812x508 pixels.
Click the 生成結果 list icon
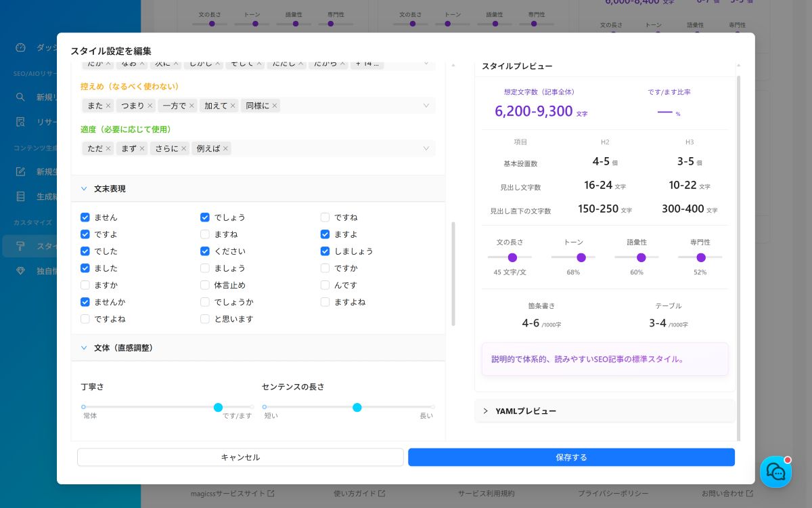coord(20,196)
